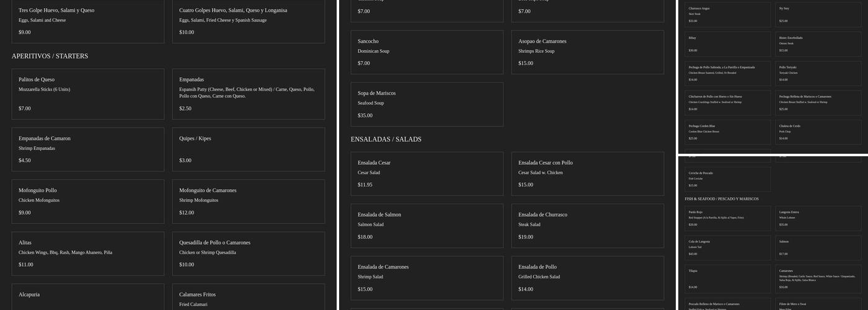Click the Empanadas de Camaron card
The width and height of the screenshot is (868, 310).
pyautogui.click(x=87, y=149)
